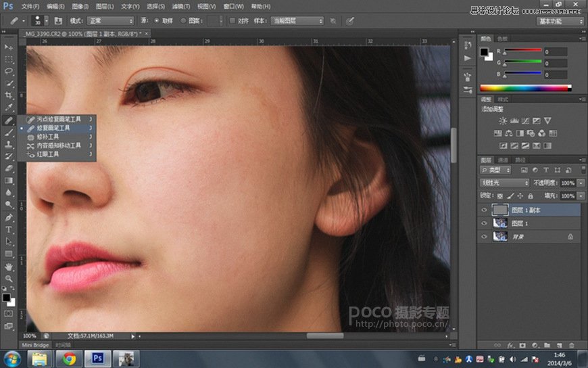Viewport: 588px width, 368px height.
Task: Switch to the 通道 tab
Action: [504, 160]
